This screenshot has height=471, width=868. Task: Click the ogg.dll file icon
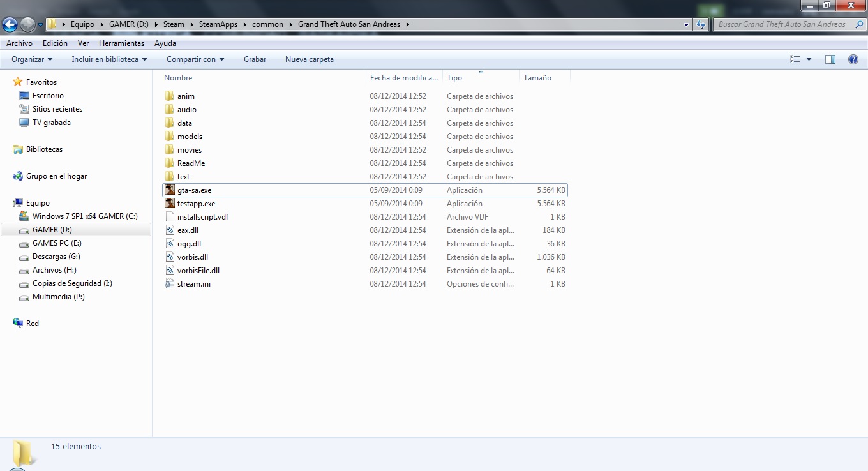(170, 244)
